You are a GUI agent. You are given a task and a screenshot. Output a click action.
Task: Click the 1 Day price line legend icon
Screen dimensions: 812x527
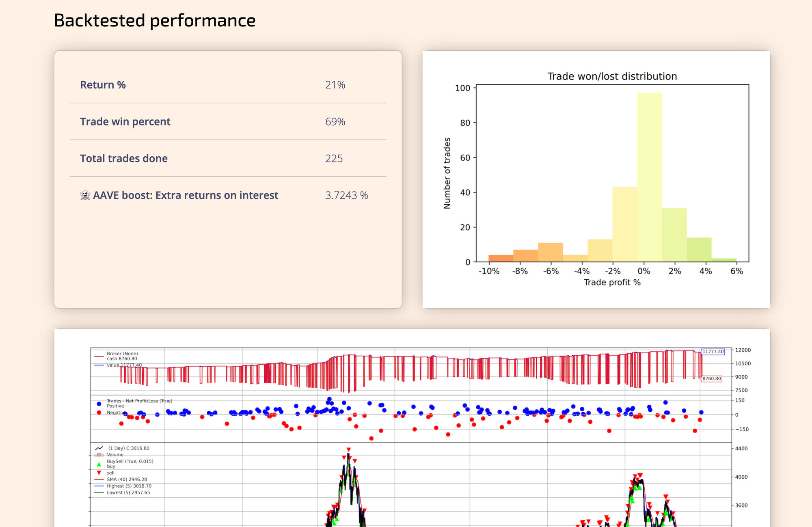coord(99,448)
